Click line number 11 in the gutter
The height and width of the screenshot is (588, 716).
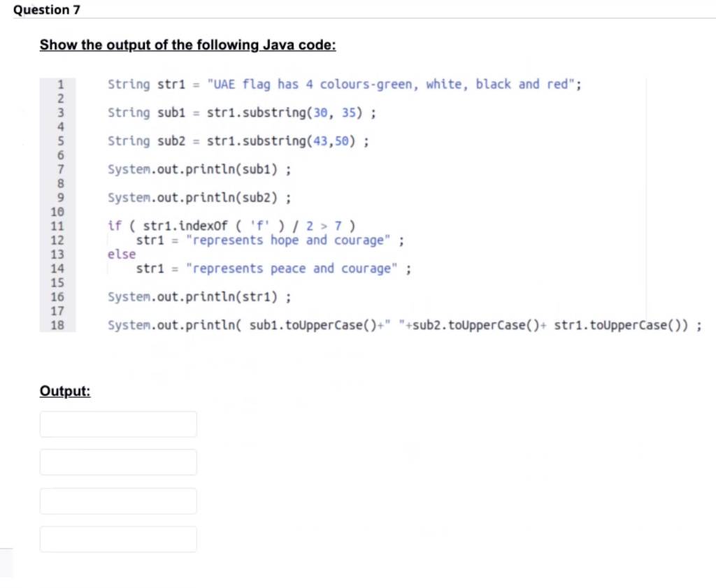[57, 225]
